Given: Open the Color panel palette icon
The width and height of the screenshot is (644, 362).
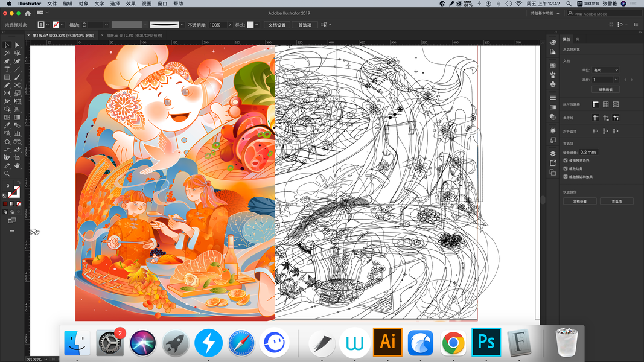Looking at the screenshot, I should coord(553,42).
